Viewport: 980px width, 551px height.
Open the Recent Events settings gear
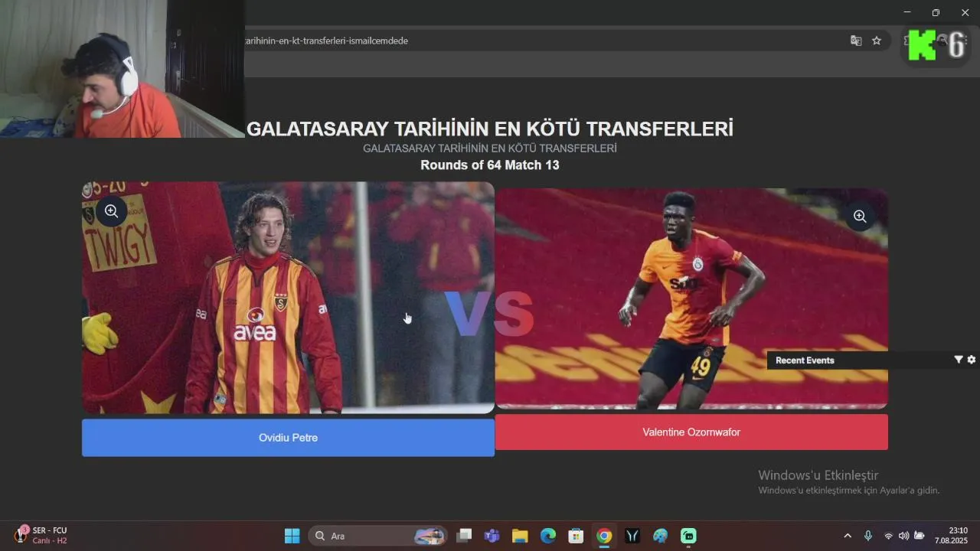[972, 360]
